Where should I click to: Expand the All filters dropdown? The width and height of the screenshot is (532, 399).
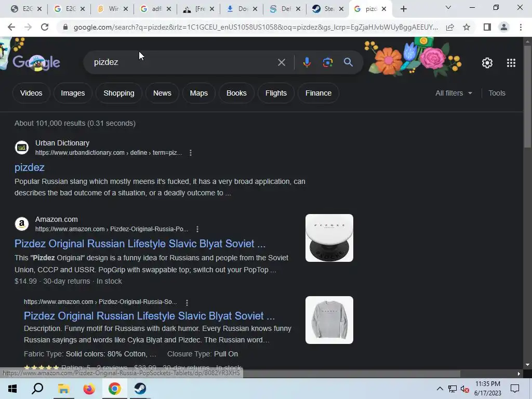coord(454,93)
